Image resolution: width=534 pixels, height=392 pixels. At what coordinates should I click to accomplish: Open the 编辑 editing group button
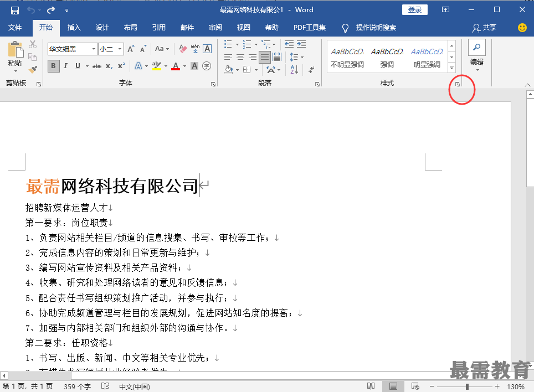[x=477, y=56]
